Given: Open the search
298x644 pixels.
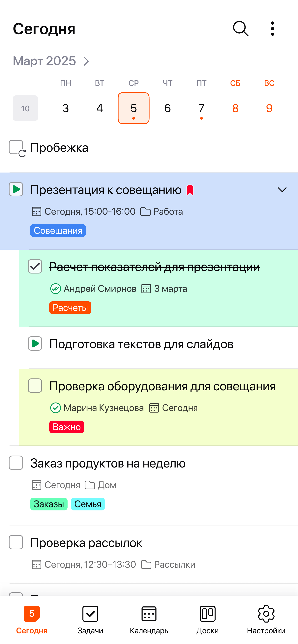Looking at the screenshot, I should pos(241,28).
